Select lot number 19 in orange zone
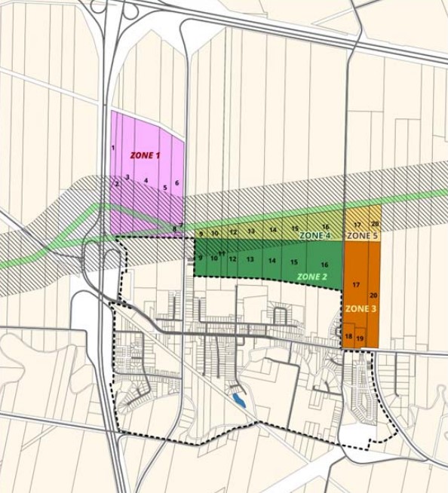Image resolution: width=448 pixels, height=493 pixels. coord(361,338)
